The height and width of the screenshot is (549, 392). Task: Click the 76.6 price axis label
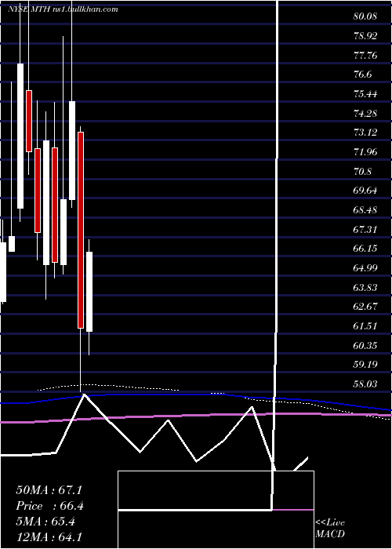coord(363,75)
